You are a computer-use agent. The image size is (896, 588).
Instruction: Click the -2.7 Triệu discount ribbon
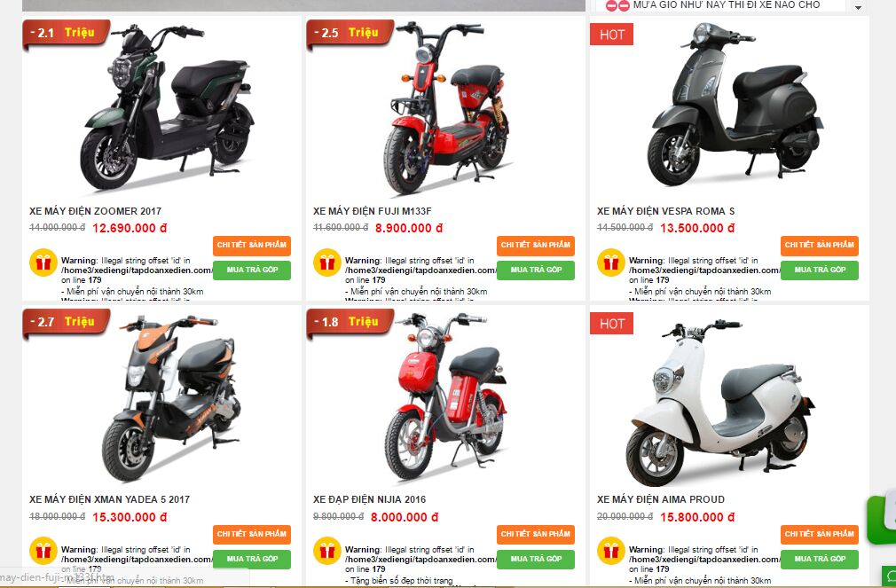[x=67, y=322]
